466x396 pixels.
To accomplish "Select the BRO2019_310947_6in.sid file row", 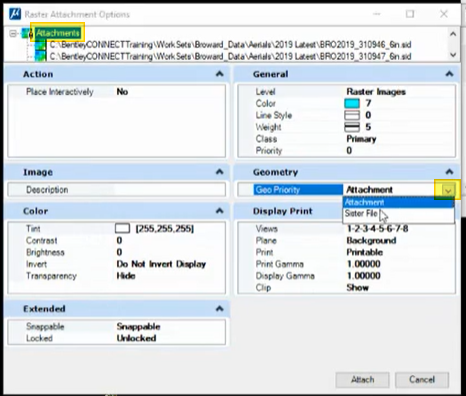I will (230, 56).
